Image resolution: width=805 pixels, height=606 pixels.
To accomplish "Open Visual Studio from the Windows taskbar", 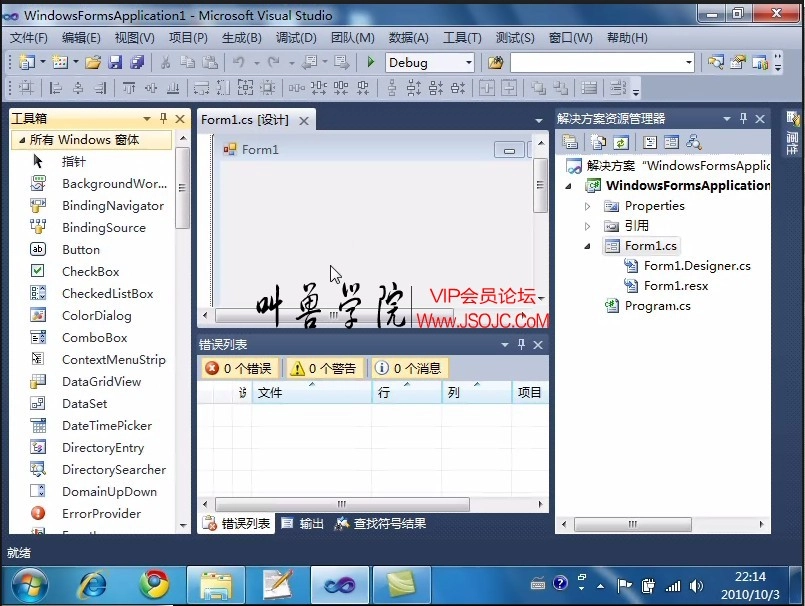I will pyautogui.click(x=340, y=582).
